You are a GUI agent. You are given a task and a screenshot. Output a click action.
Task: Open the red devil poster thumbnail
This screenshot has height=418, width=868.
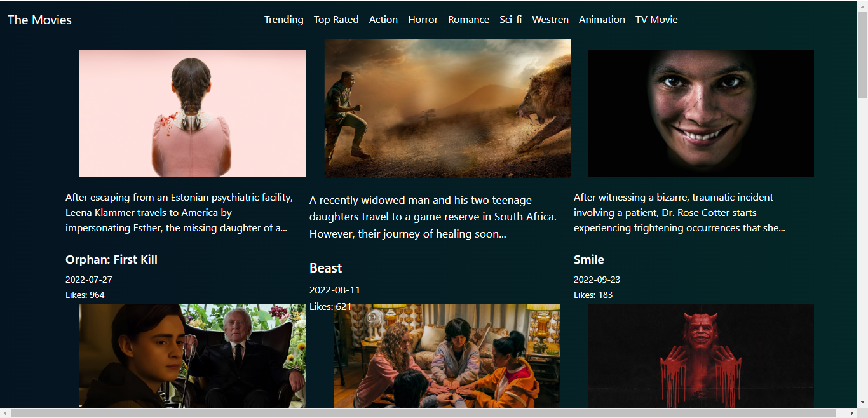(x=701, y=355)
